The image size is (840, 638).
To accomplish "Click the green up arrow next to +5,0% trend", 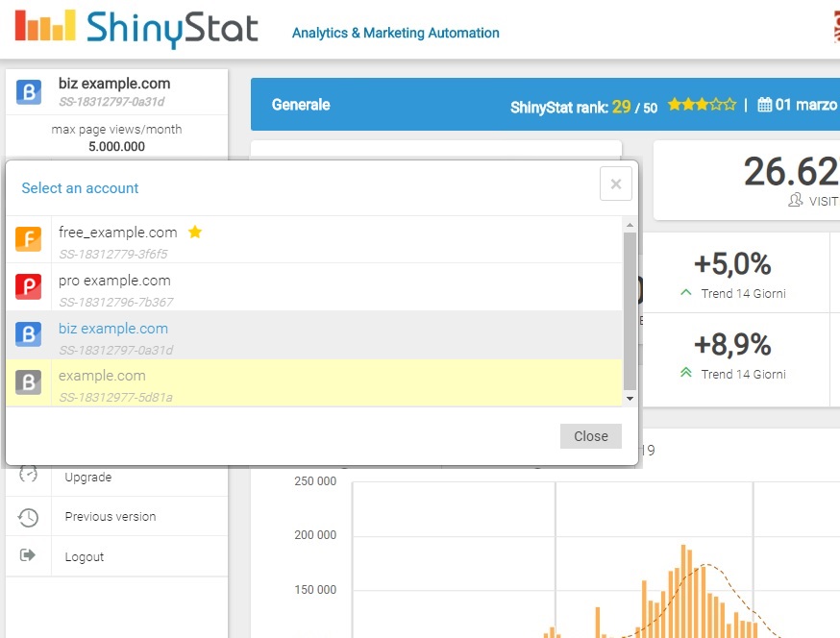I will coord(685,292).
